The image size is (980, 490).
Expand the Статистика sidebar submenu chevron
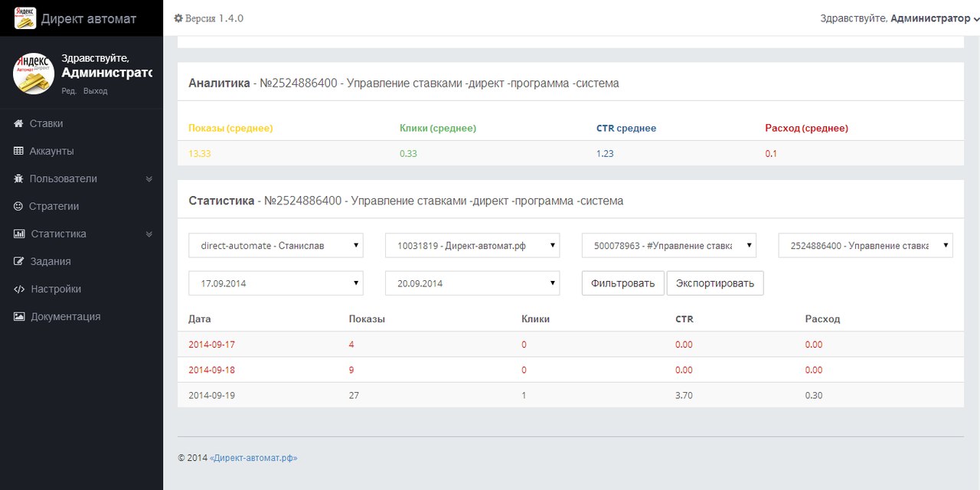[149, 234]
